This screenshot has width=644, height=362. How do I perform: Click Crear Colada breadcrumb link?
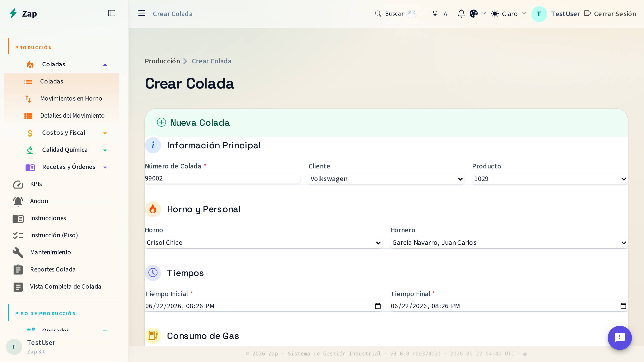click(211, 61)
